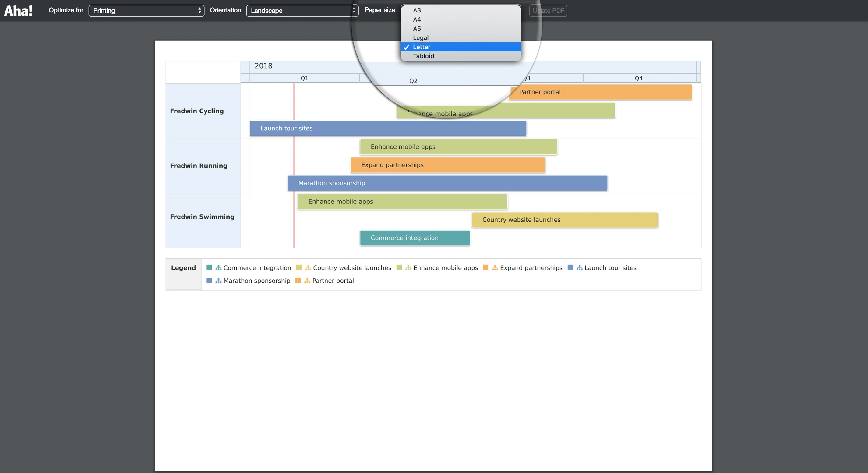Click hierarchy icon beside Commerce integration legend
Viewport: 868px width, 473px height.
click(x=218, y=268)
